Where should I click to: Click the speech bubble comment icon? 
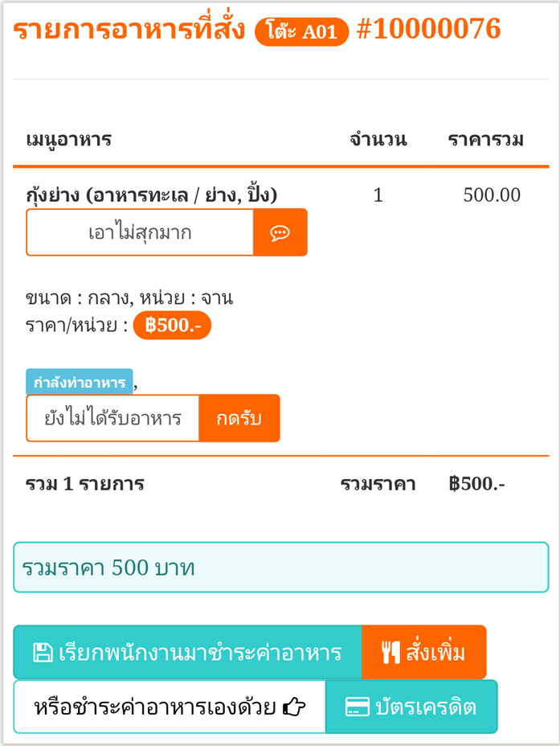[280, 232]
